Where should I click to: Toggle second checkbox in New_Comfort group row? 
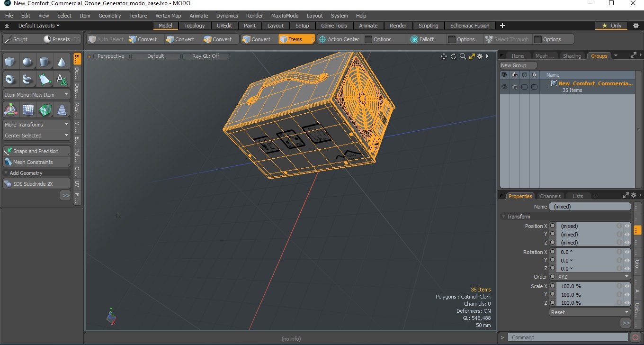pyautogui.click(x=534, y=87)
